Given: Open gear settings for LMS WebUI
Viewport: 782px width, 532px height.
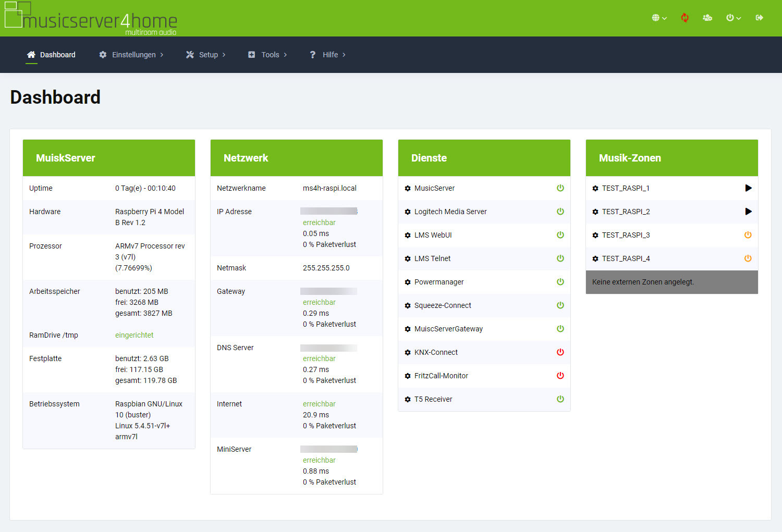Looking at the screenshot, I should (408, 236).
